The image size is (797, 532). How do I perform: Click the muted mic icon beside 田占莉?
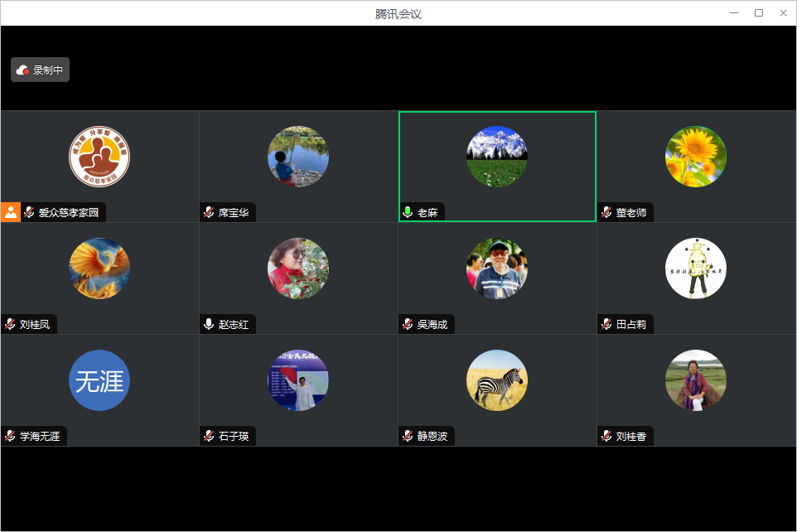(x=606, y=324)
